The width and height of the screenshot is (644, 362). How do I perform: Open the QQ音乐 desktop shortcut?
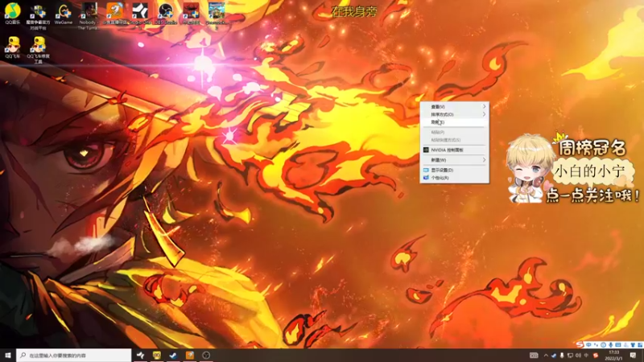pyautogui.click(x=13, y=13)
